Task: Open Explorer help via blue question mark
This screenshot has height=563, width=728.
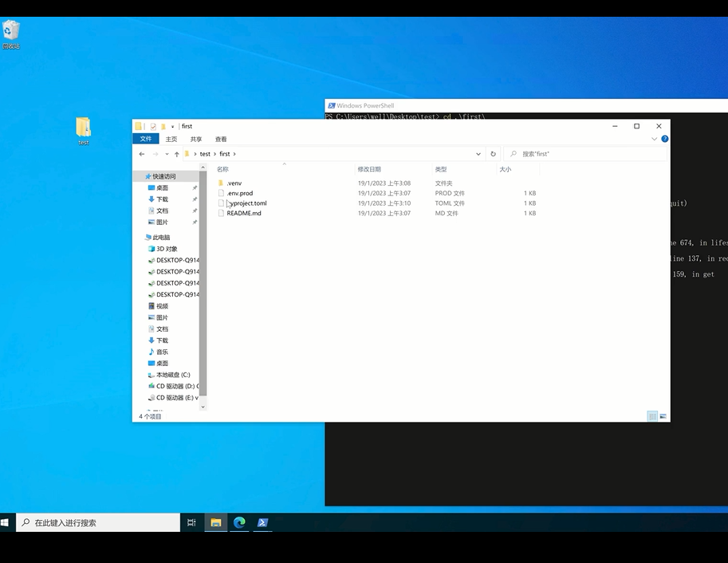Action: 665,139
